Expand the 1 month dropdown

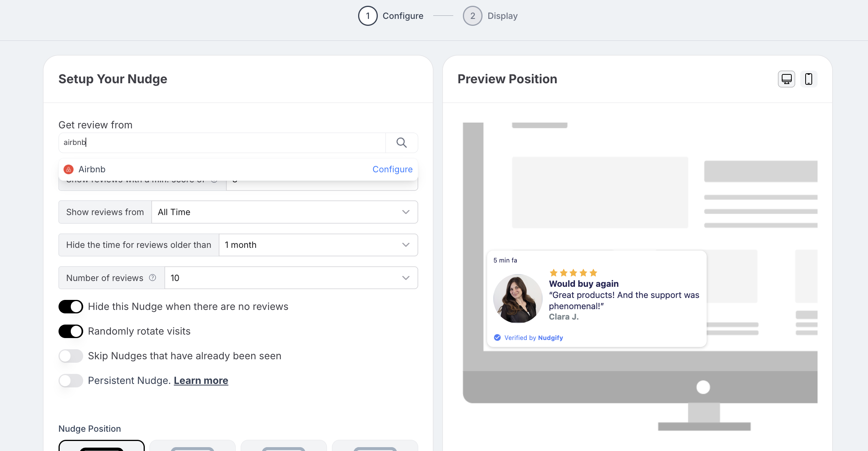pyautogui.click(x=318, y=245)
